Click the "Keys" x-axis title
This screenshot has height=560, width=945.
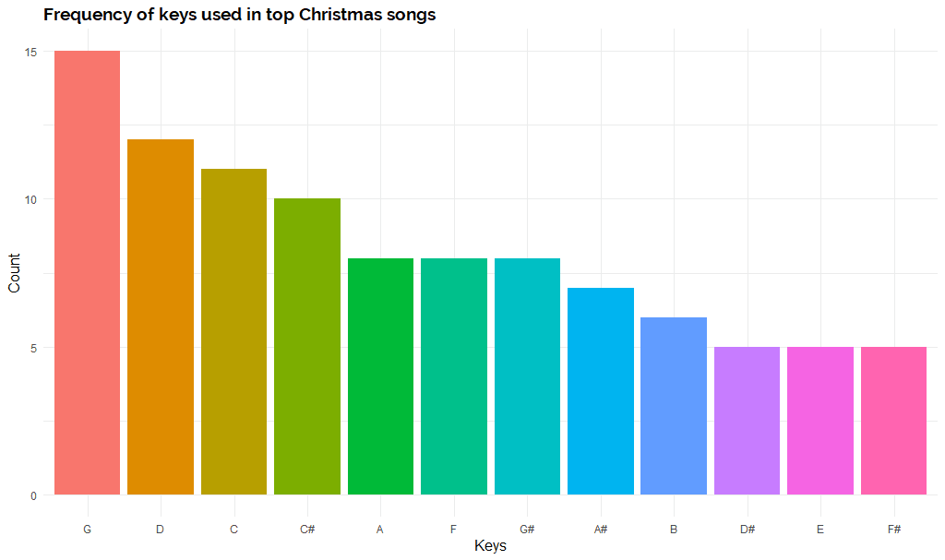(x=490, y=546)
